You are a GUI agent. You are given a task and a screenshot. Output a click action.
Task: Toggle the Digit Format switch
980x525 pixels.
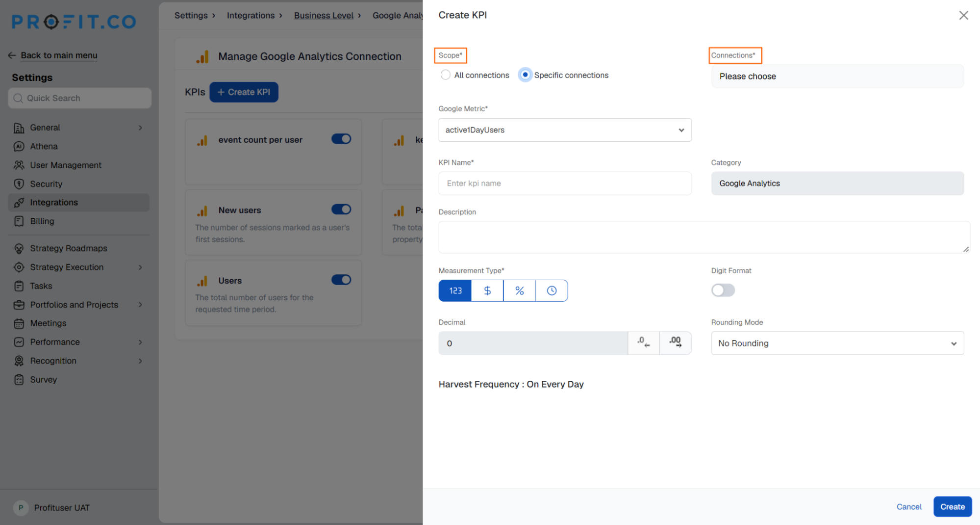723,290
